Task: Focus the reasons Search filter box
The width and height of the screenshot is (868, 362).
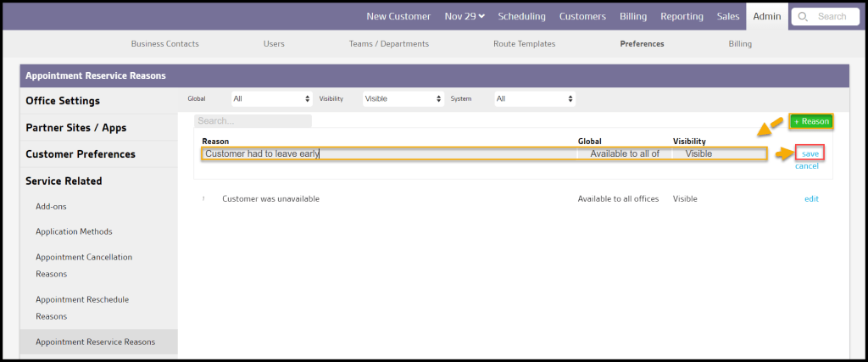Action: [253, 121]
